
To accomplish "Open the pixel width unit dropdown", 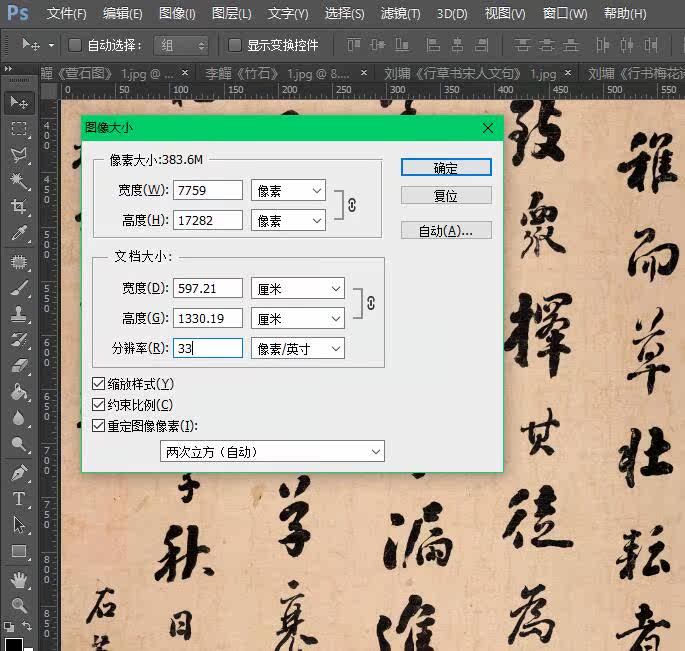I will [288, 190].
